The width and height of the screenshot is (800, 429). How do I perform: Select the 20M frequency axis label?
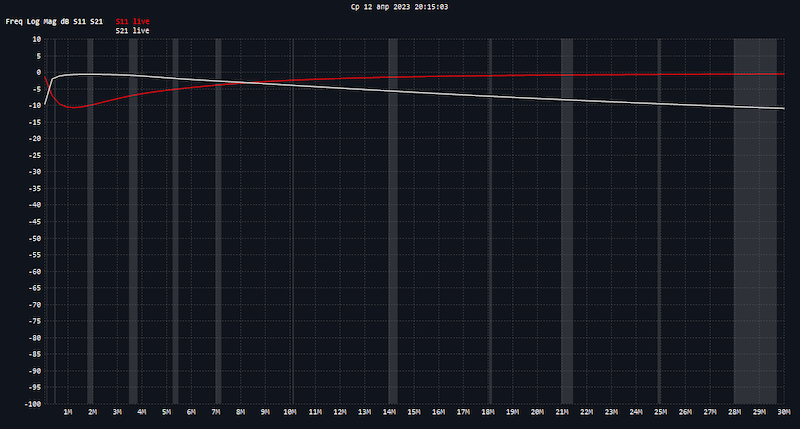(537, 412)
